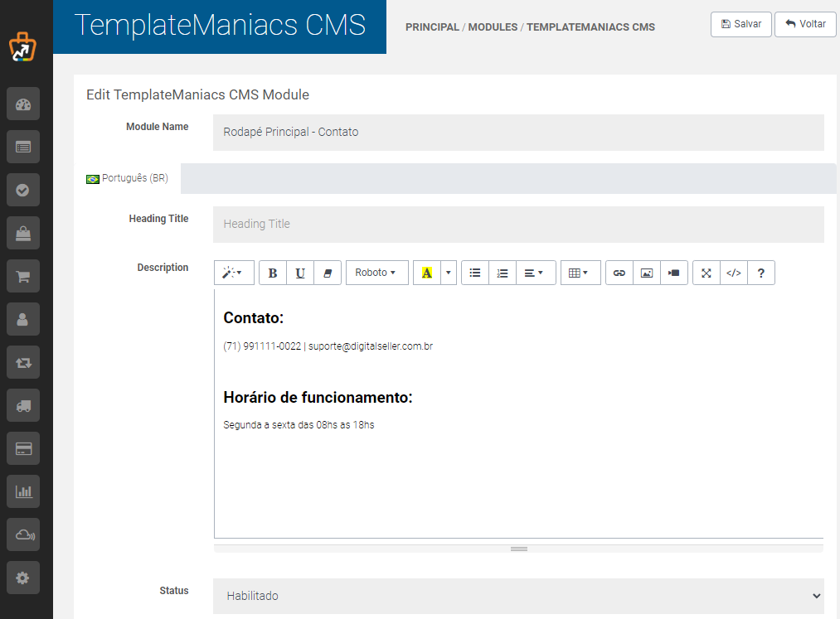Open the delivery truck sidebar icon
This screenshot has width=840, height=619.
click(23, 405)
